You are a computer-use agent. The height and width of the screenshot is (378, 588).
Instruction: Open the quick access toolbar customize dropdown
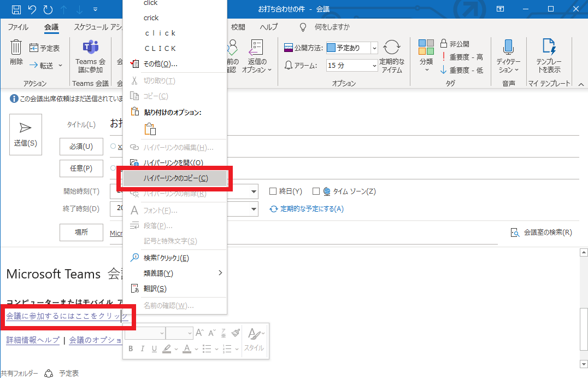[95, 9]
